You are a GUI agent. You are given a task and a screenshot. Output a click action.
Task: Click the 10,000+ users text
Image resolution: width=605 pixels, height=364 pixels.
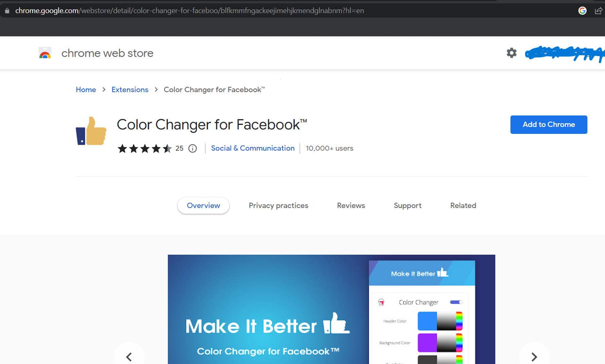[330, 148]
